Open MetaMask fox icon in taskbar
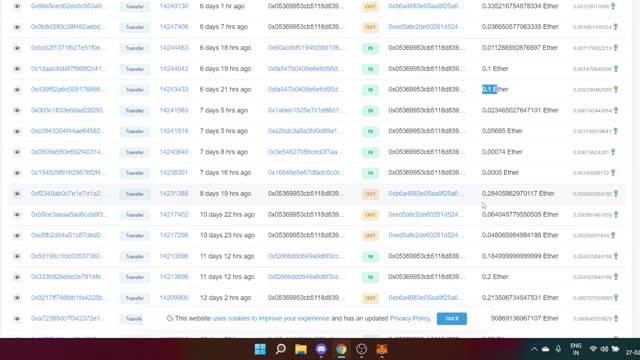 pos(382,349)
